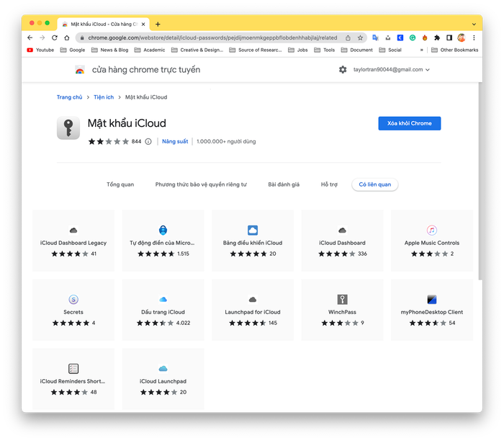Open the News & Blog bookmarks folder
This screenshot has width=504, height=441.
[x=109, y=50]
